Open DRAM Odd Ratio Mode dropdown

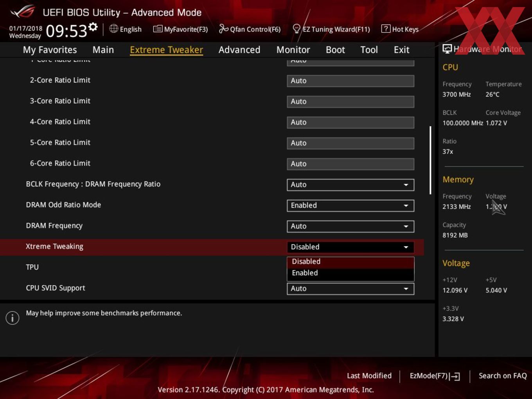[x=350, y=205]
